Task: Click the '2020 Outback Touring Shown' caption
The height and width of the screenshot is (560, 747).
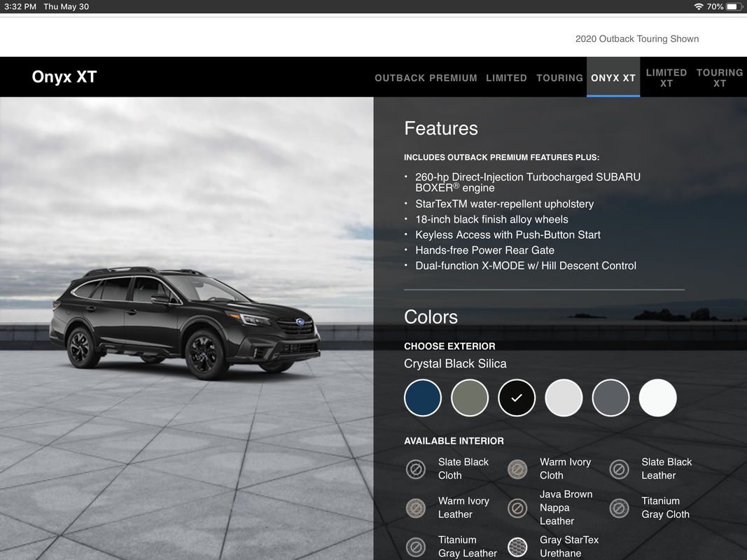Action: (637, 39)
